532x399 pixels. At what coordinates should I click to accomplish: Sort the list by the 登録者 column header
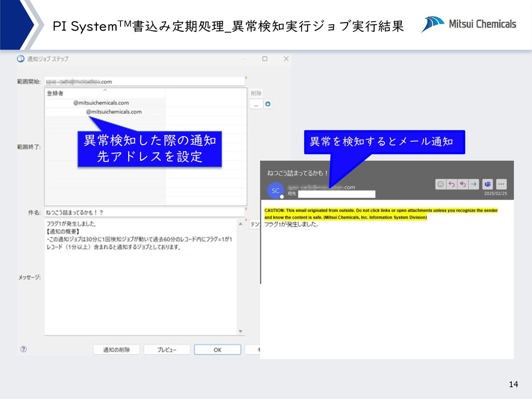tap(105, 93)
